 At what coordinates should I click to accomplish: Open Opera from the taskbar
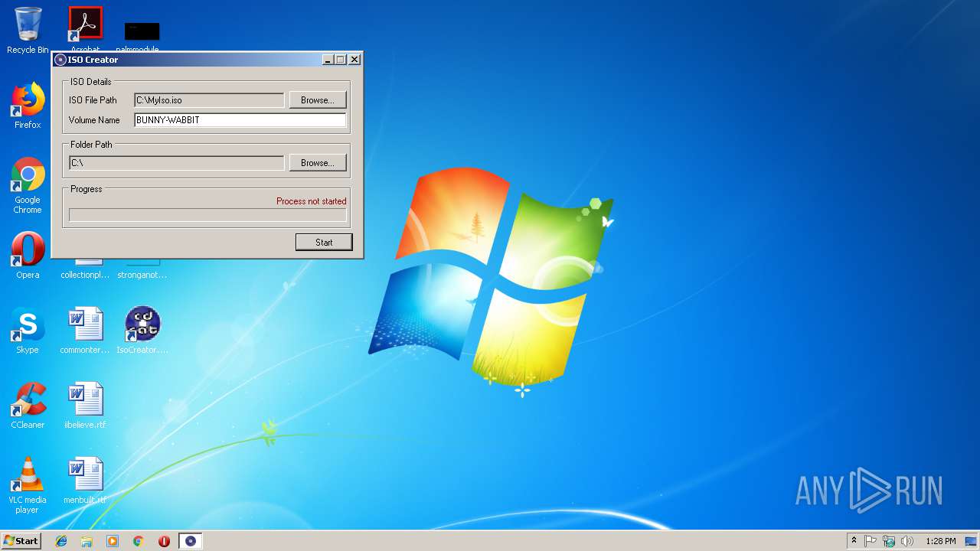pyautogui.click(x=164, y=541)
